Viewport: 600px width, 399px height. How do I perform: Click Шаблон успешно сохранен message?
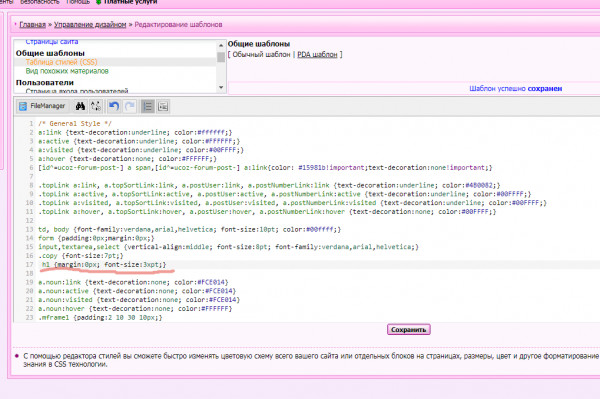[x=515, y=89]
